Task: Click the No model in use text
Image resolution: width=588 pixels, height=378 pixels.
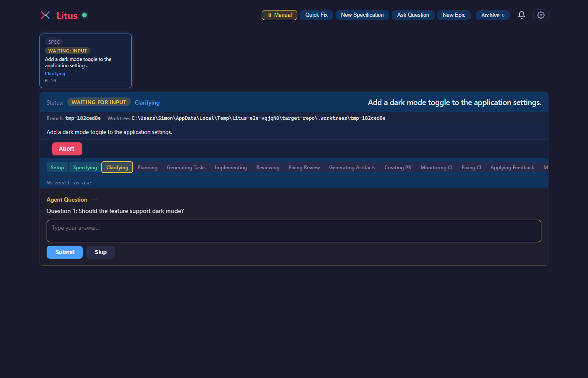Action: [68, 183]
